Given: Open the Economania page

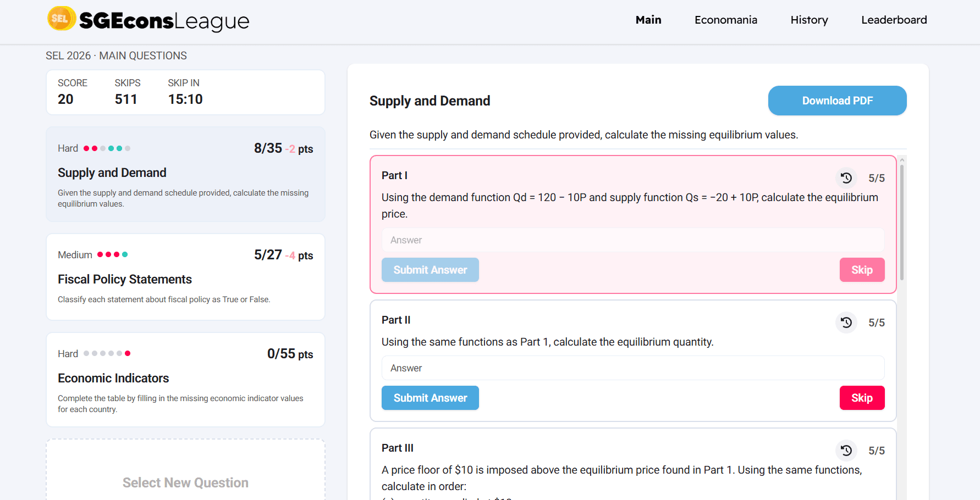Looking at the screenshot, I should pyautogui.click(x=726, y=20).
